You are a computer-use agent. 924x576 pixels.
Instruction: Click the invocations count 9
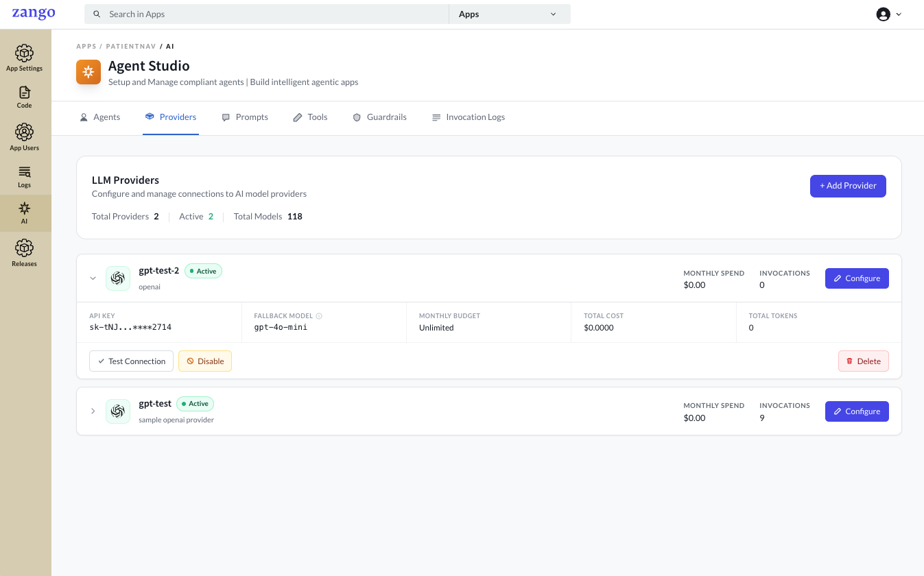click(762, 418)
